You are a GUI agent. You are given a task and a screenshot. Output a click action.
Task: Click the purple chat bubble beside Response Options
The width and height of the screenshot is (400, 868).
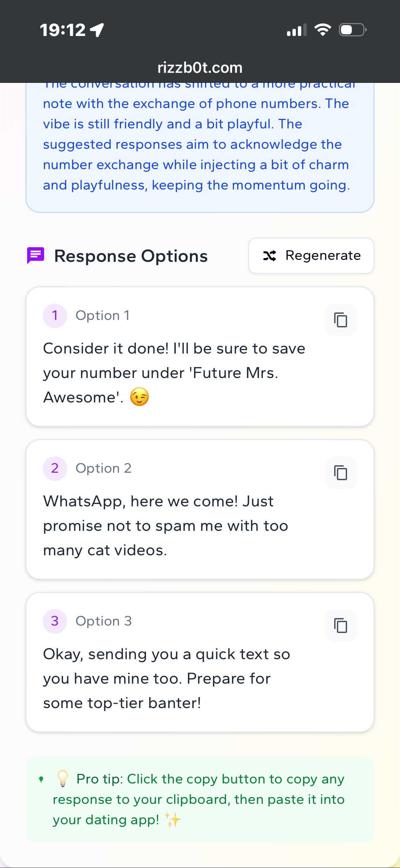[x=35, y=256]
